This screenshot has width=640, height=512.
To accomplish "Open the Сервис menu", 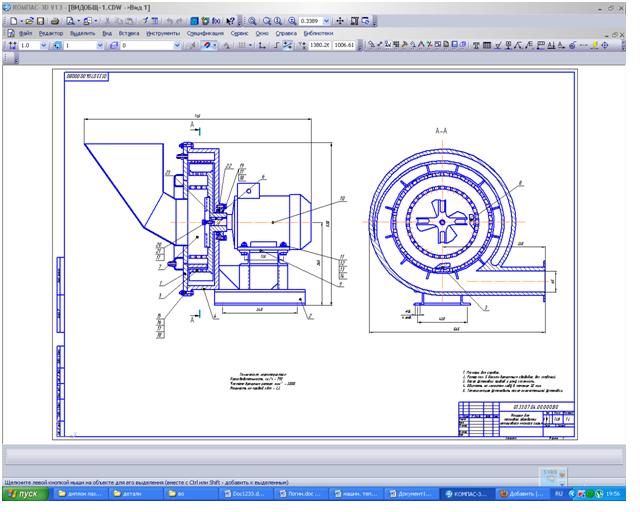I will click(239, 33).
